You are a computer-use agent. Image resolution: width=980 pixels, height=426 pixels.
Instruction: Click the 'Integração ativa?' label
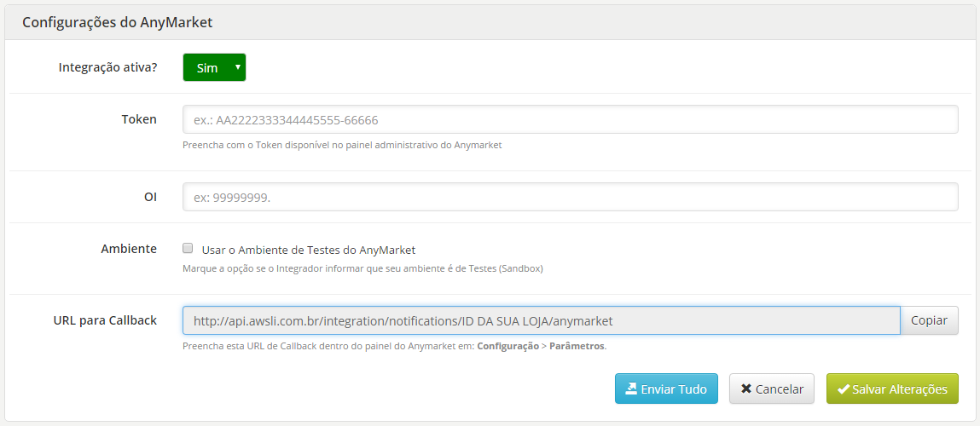click(x=107, y=66)
